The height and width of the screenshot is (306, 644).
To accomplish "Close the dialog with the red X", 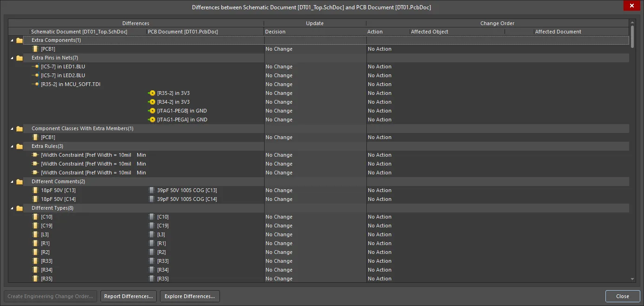I will coord(631,6).
